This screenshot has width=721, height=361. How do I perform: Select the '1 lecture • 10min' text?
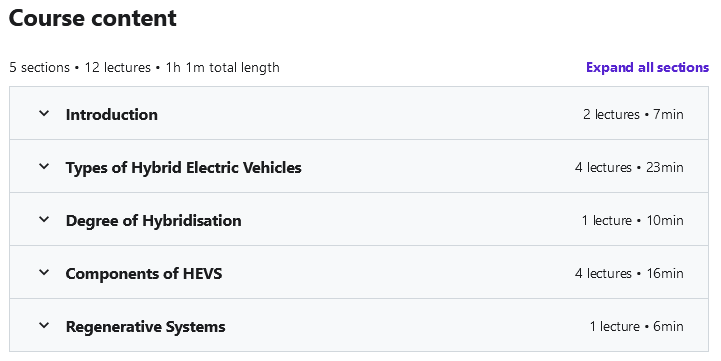(633, 220)
